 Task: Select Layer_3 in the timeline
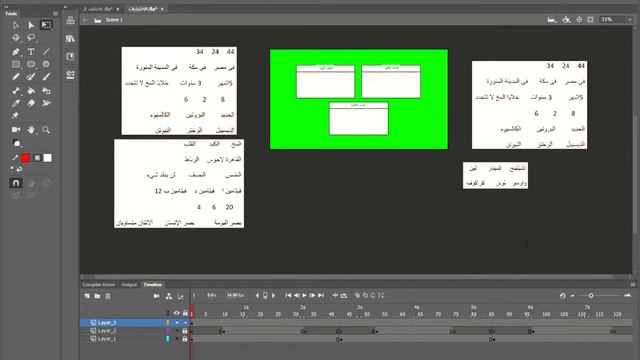[x=107, y=322]
